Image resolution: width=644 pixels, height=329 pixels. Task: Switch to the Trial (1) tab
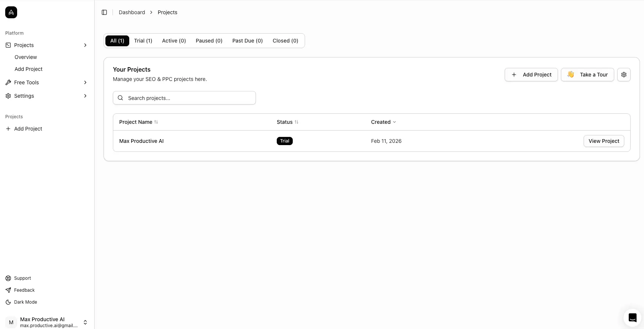(143, 41)
